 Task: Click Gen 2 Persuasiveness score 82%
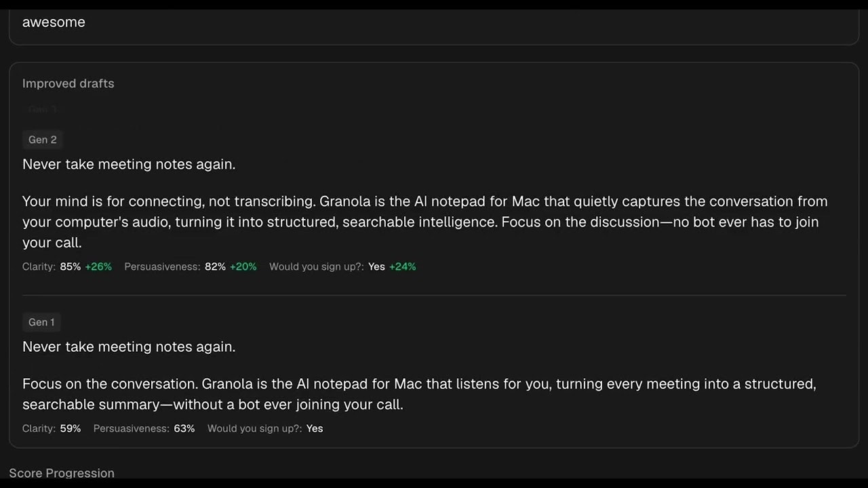pos(215,267)
